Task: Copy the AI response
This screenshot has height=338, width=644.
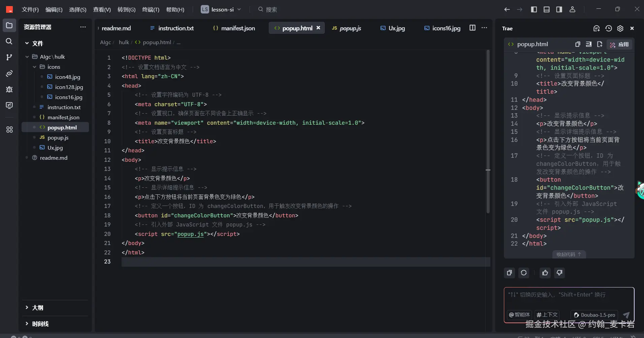Action: pos(510,273)
